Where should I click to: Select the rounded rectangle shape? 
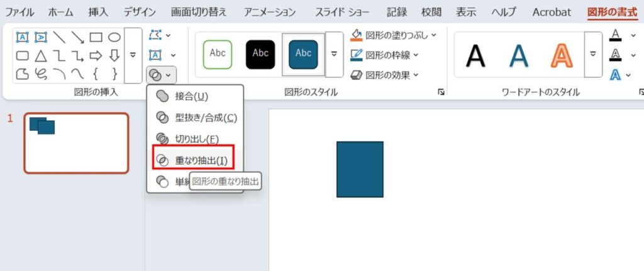coord(22,55)
